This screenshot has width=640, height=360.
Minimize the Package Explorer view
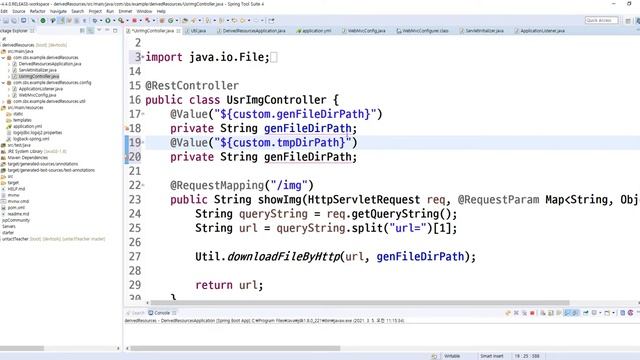pyautogui.click(x=107, y=31)
